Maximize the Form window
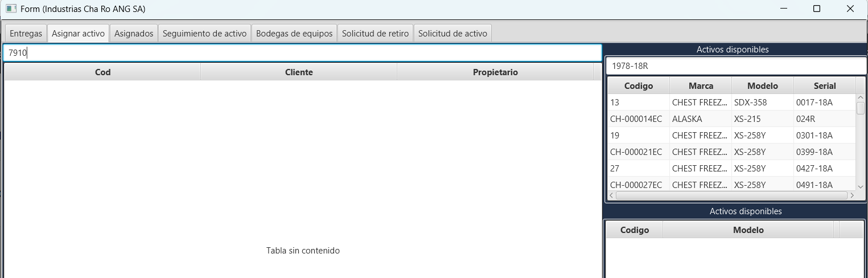The width and height of the screenshot is (868, 278). [817, 9]
